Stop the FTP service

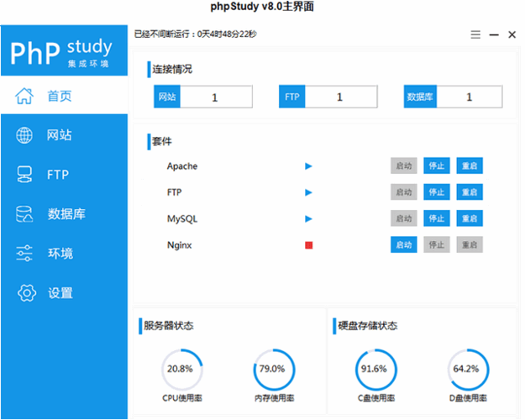coord(437,192)
